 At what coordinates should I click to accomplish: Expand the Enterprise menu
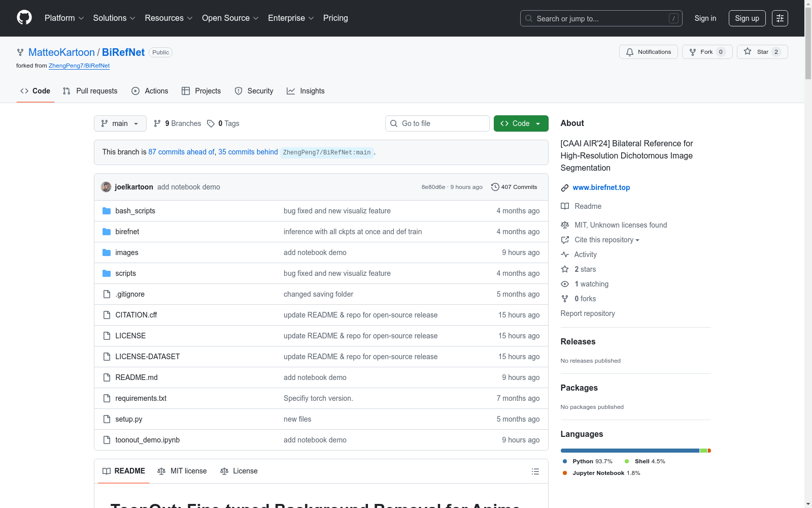point(291,18)
